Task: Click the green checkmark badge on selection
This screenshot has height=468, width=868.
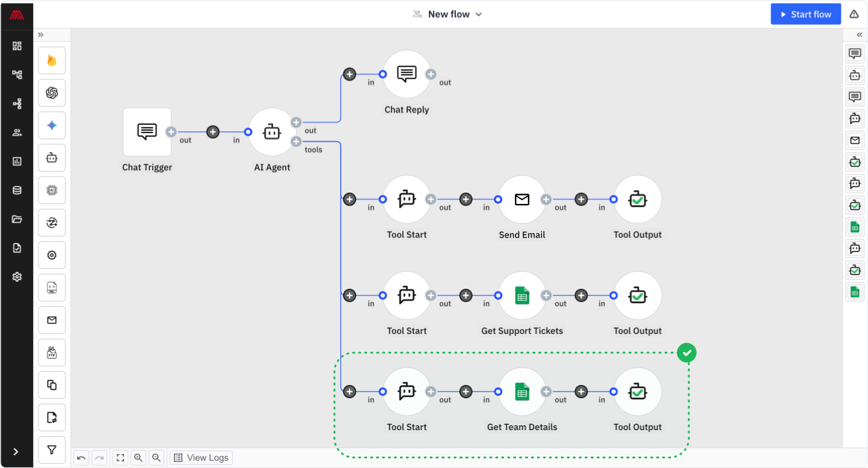Action: pos(686,353)
